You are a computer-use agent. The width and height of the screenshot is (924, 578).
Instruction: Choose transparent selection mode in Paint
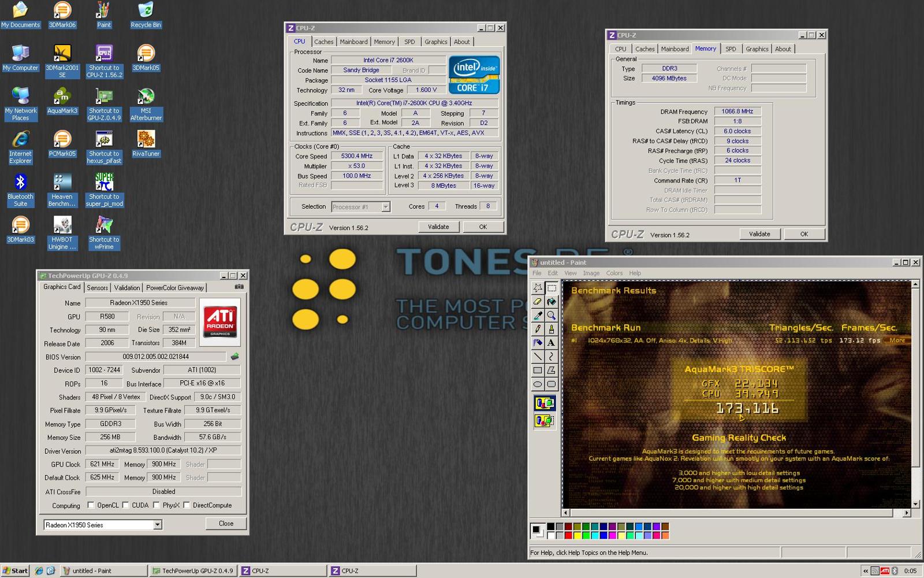point(545,421)
